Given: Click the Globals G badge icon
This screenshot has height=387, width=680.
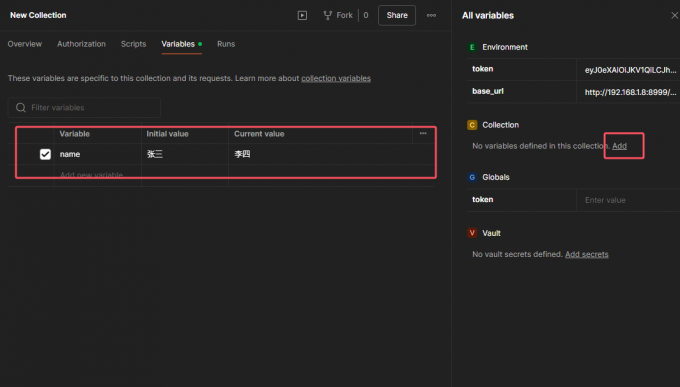Looking at the screenshot, I should coord(472,177).
